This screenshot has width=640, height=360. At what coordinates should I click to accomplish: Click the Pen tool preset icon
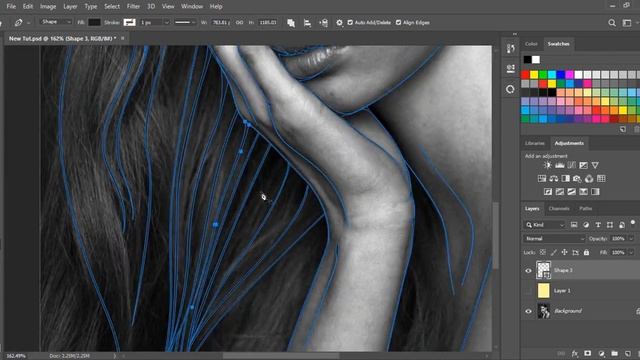tap(18, 23)
